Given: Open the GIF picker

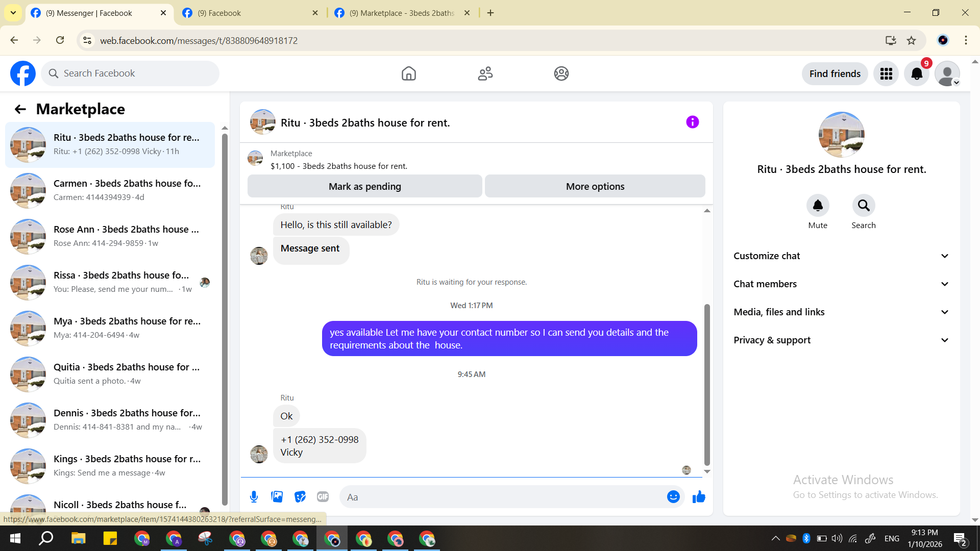Looking at the screenshot, I should [x=323, y=496].
